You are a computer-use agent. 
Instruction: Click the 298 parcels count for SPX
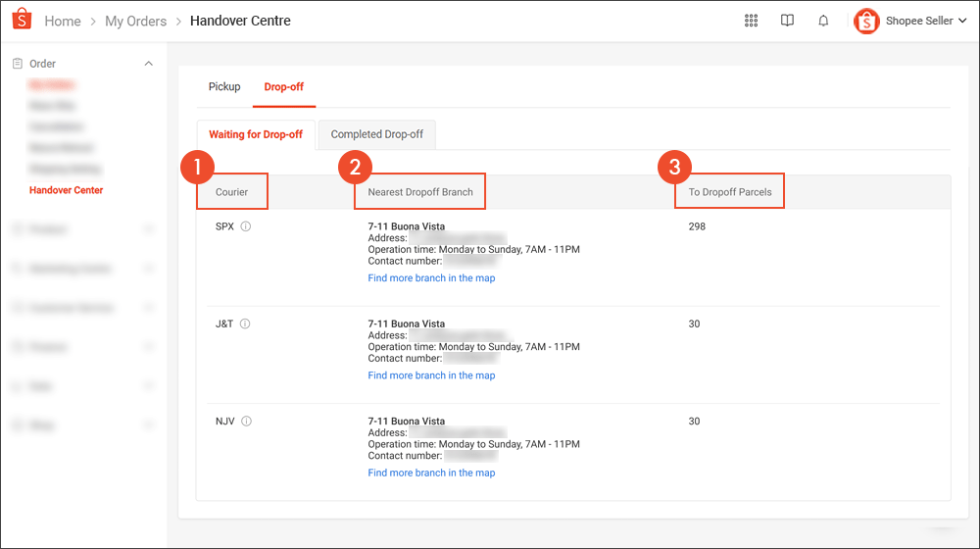click(x=697, y=226)
